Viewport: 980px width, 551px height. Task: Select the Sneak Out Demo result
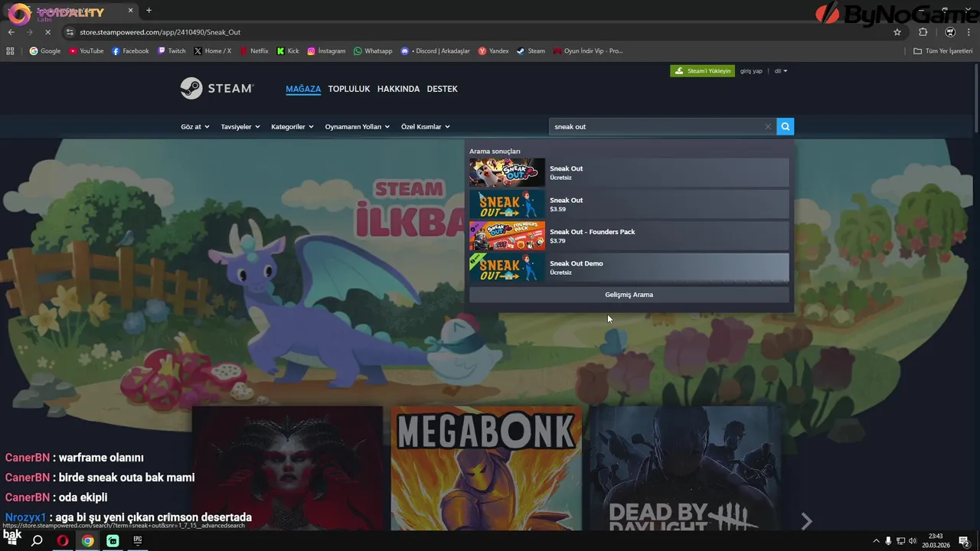tap(629, 267)
